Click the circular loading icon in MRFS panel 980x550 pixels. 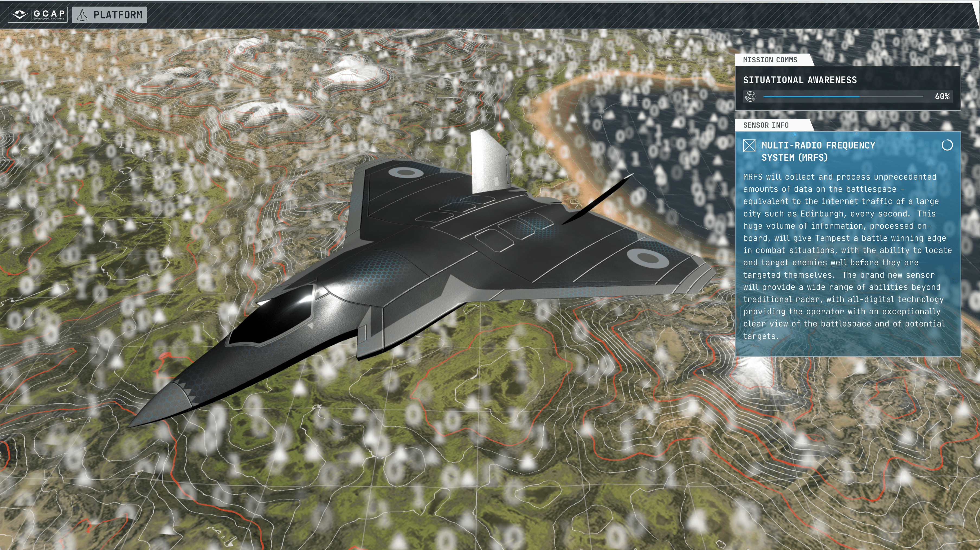pos(947,145)
